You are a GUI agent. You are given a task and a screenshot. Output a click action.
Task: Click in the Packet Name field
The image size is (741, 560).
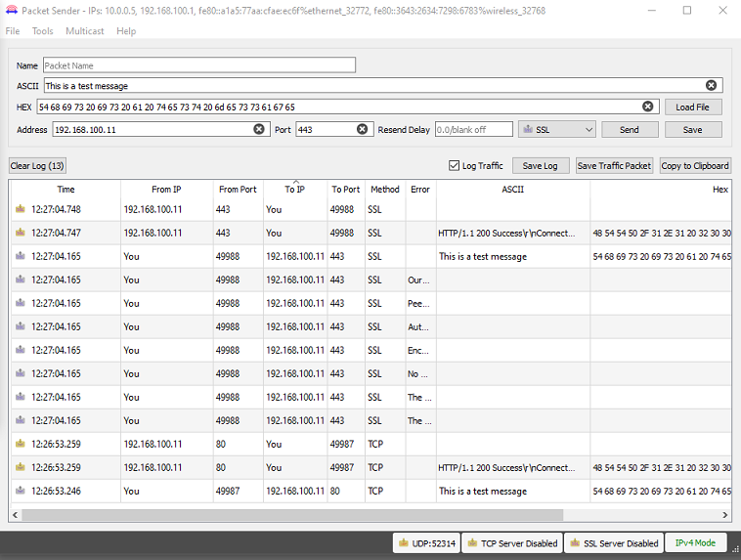[199, 65]
